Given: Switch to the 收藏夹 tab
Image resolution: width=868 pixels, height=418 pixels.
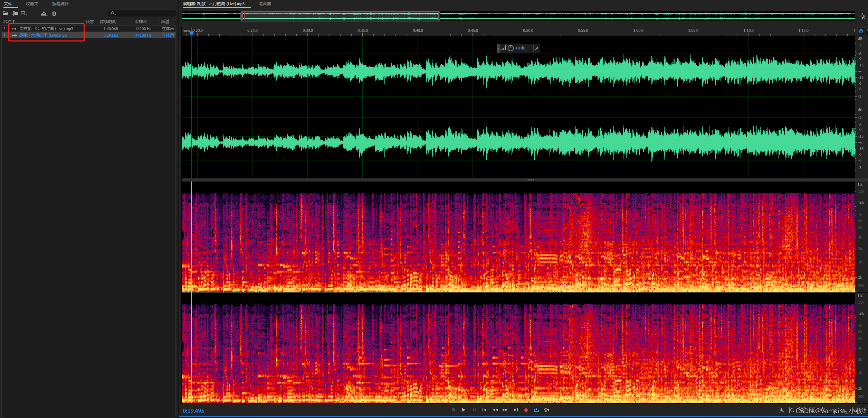Looking at the screenshot, I should (x=32, y=4).
